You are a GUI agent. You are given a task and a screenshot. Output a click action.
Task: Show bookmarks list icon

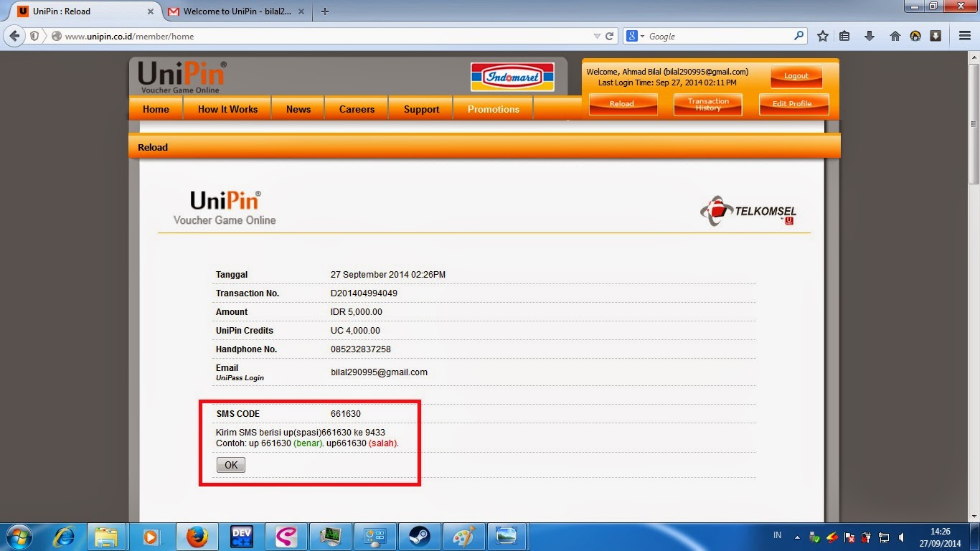(x=845, y=36)
